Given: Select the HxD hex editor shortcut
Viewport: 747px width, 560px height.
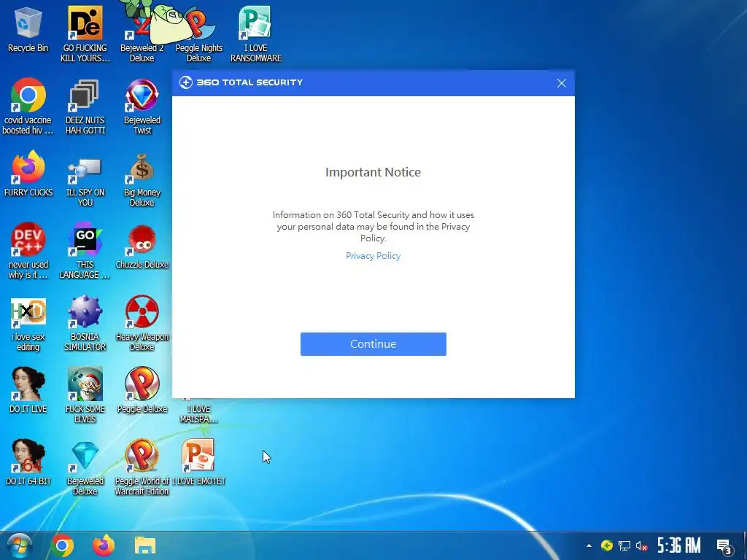Looking at the screenshot, I should pos(28,323).
